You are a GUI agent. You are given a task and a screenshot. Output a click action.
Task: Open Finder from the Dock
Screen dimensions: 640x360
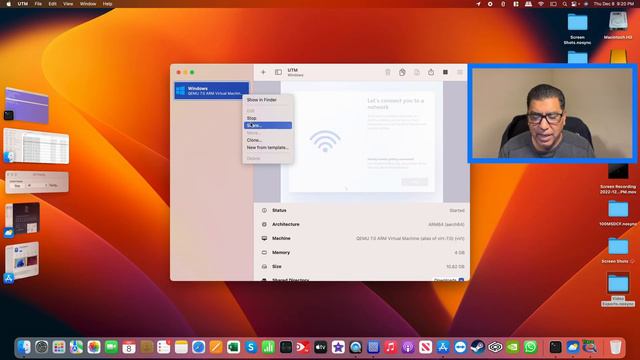tap(24, 347)
